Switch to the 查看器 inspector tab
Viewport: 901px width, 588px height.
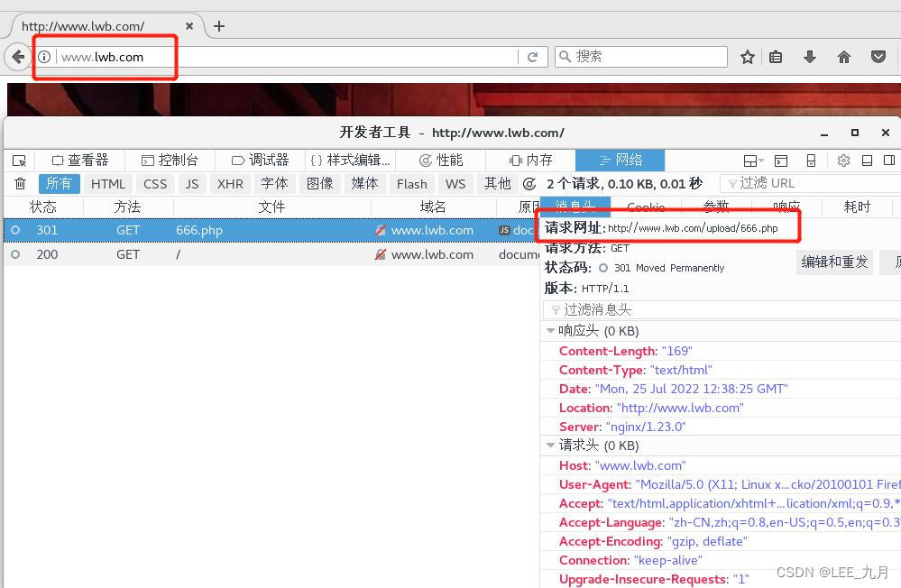click(80, 160)
